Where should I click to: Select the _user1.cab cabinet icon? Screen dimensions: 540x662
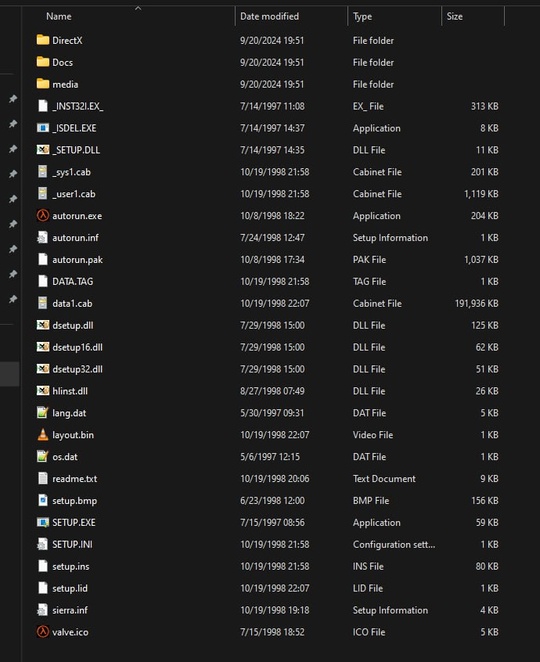[43, 194]
